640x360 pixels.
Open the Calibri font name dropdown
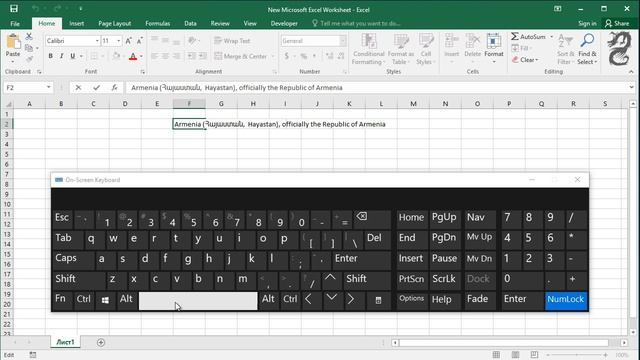(x=97, y=41)
